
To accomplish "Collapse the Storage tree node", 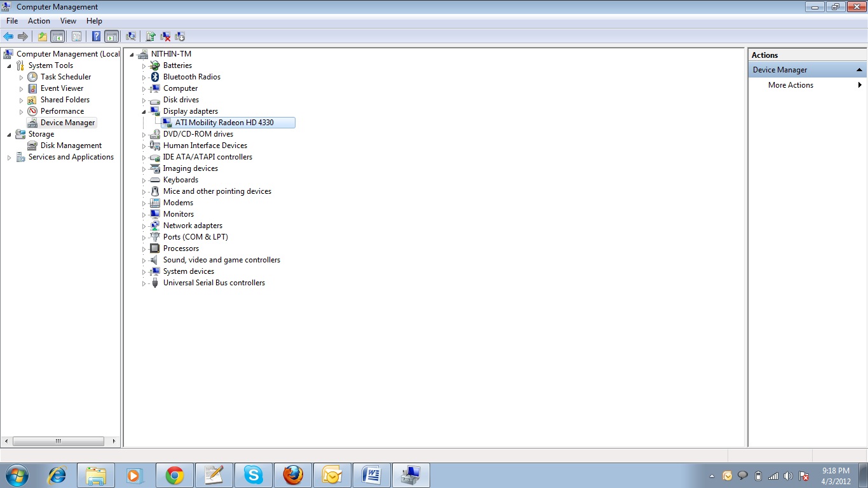I will tap(9, 135).
